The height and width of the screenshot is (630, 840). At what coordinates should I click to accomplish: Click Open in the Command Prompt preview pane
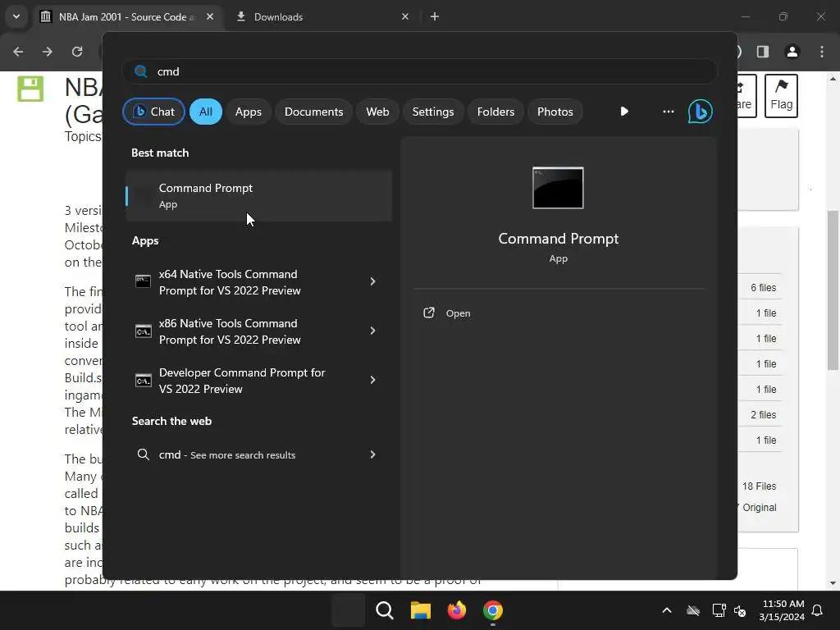tap(458, 313)
